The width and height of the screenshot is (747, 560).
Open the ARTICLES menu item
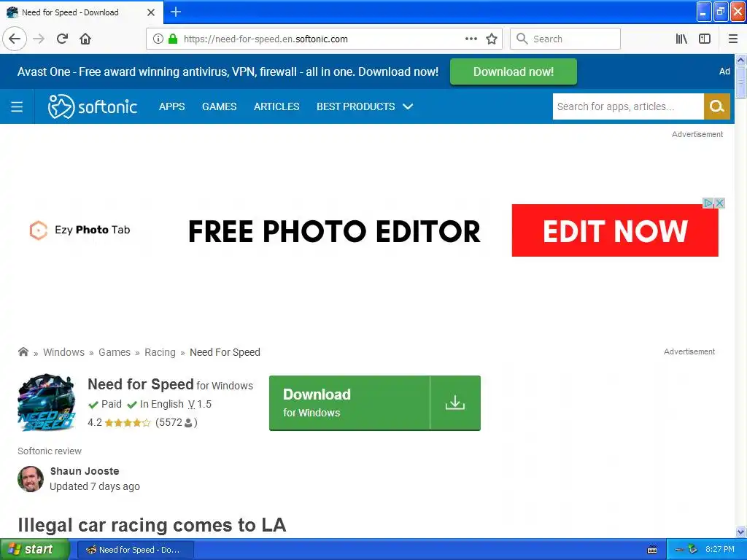(x=276, y=106)
